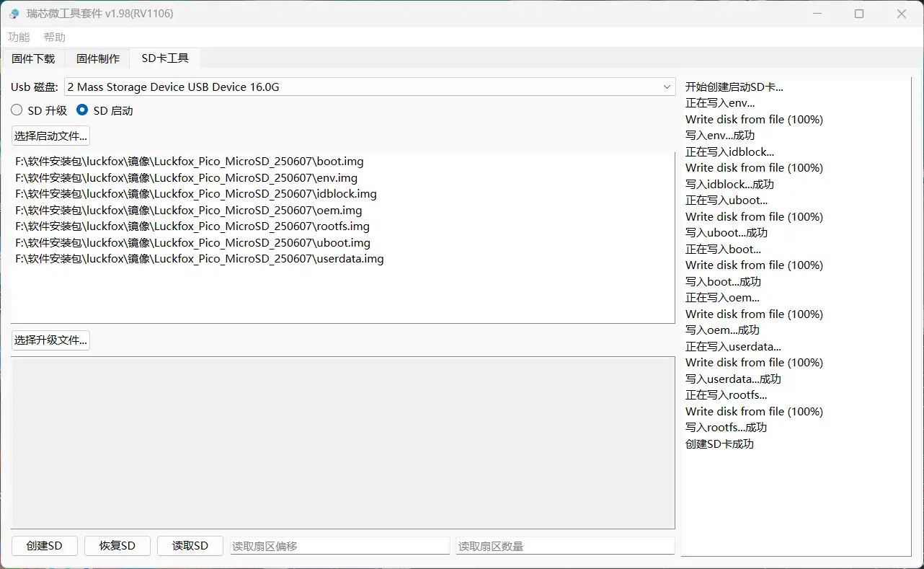Click the app icon in title bar
Screen dimensions: 924x569
coord(14,14)
